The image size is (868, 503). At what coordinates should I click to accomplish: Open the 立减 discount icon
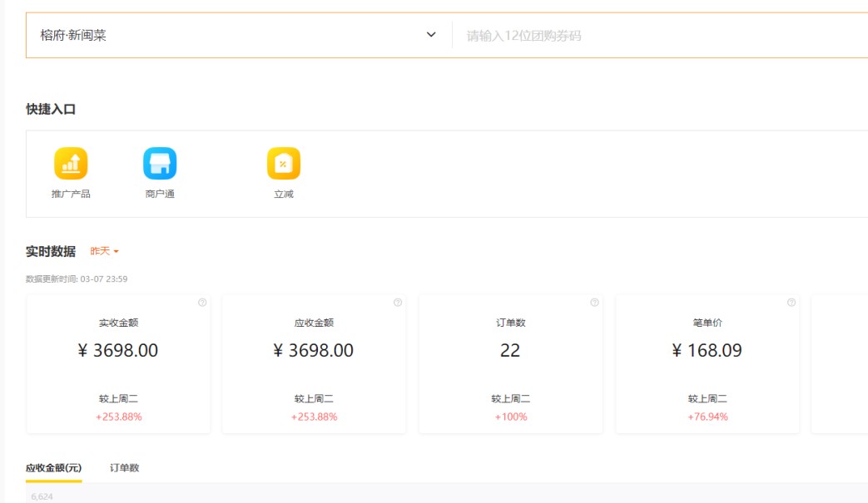[284, 164]
